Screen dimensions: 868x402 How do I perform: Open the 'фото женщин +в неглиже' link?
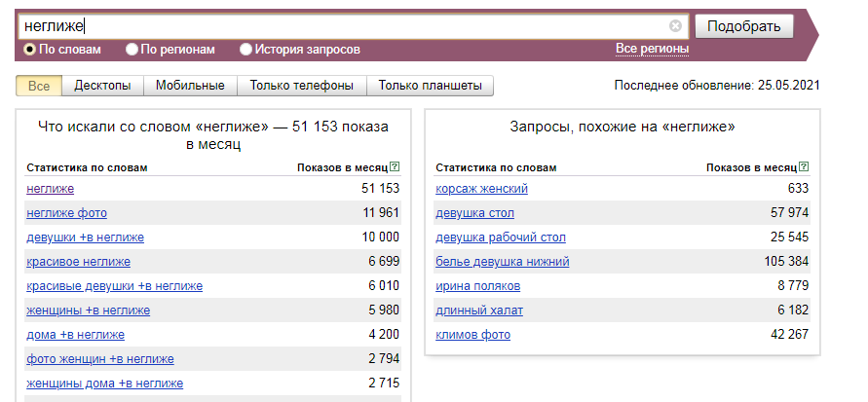tap(99, 359)
